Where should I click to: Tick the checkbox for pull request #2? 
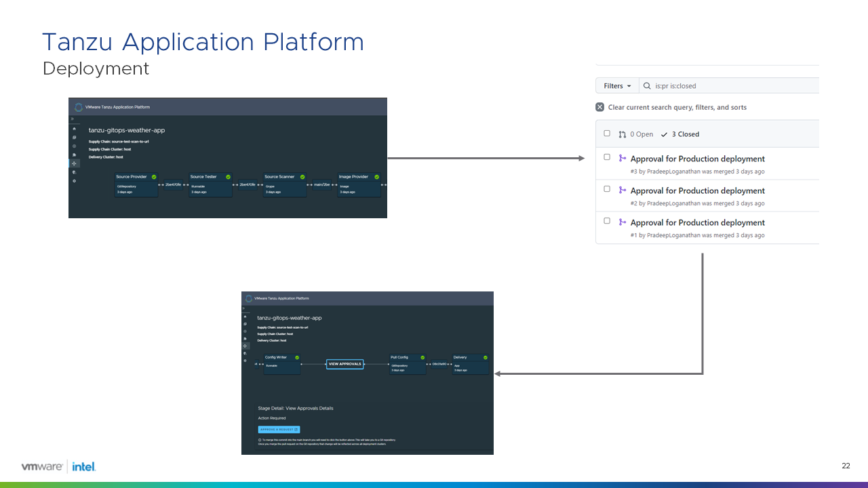pos(607,189)
